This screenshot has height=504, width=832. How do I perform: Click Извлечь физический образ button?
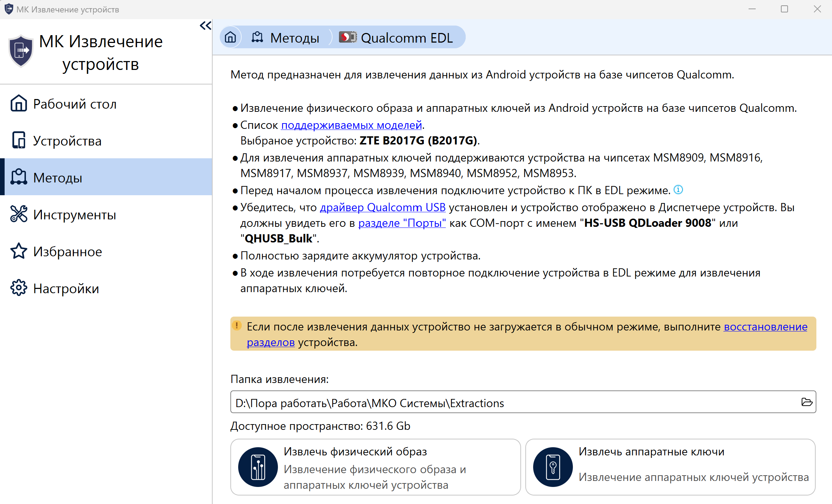click(376, 467)
